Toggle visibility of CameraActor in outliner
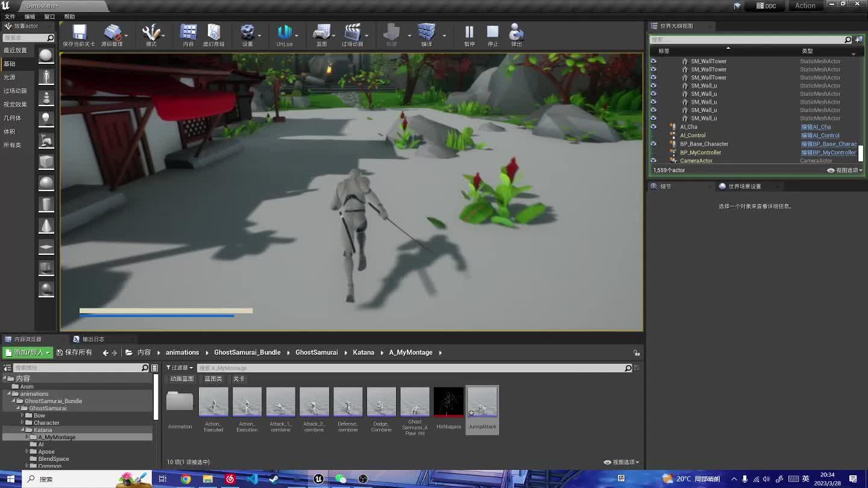The image size is (868, 488). coord(653,161)
